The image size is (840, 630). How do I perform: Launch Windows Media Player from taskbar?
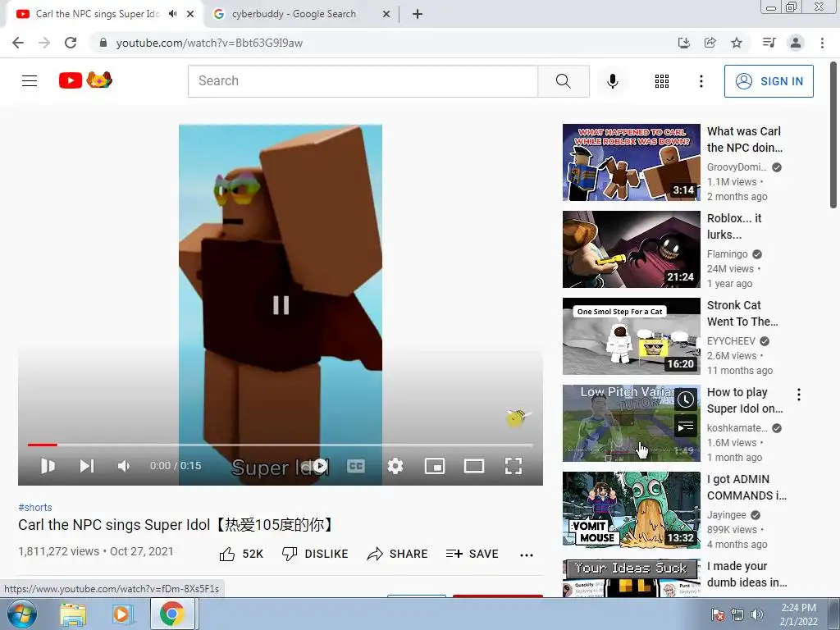[x=122, y=614]
